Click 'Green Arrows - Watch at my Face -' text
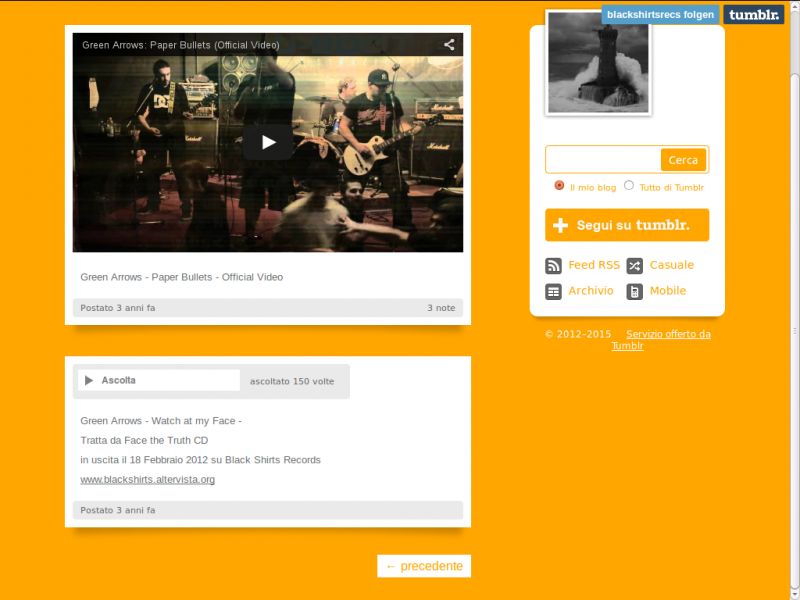This screenshot has height=600, width=800. [x=161, y=421]
